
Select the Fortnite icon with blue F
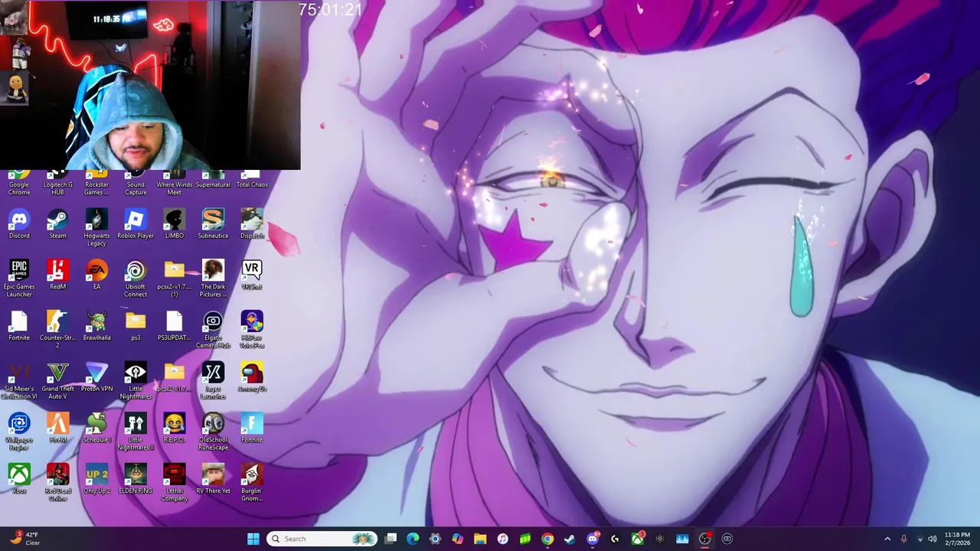coord(252,429)
